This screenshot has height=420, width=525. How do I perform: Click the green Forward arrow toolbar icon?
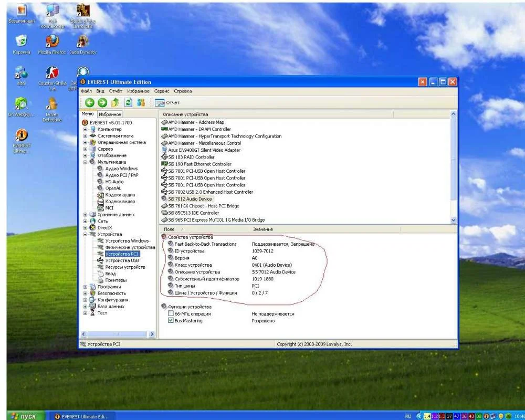102,103
